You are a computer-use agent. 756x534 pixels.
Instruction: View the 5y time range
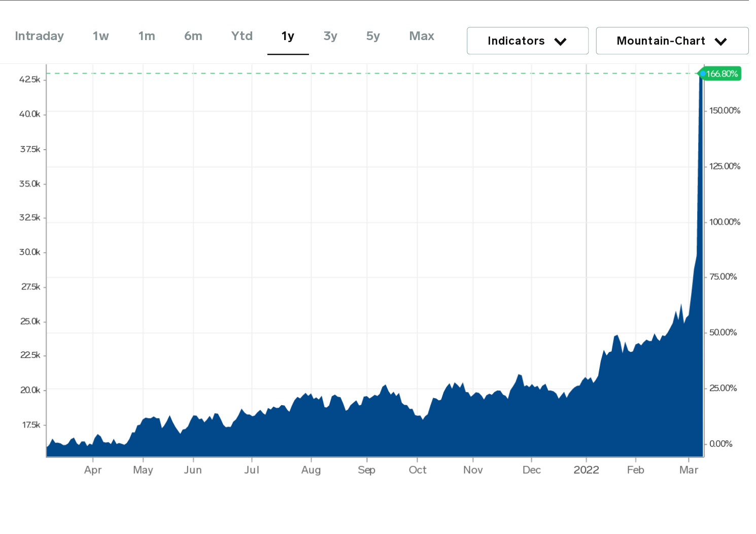(x=373, y=36)
